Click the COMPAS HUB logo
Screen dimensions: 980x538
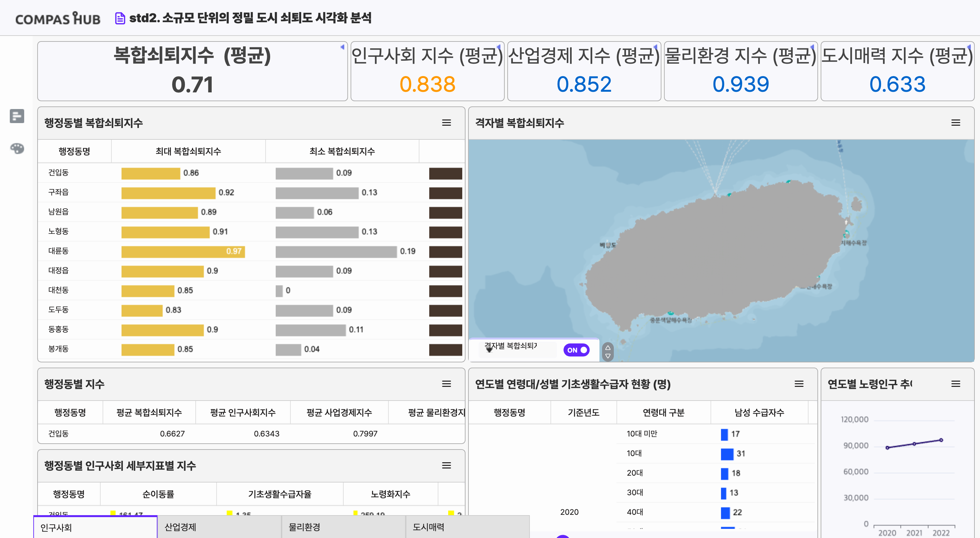coord(58,18)
